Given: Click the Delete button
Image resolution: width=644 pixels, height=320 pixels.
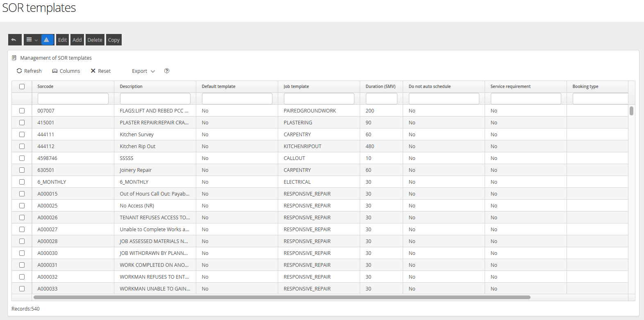Looking at the screenshot, I should (95, 40).
